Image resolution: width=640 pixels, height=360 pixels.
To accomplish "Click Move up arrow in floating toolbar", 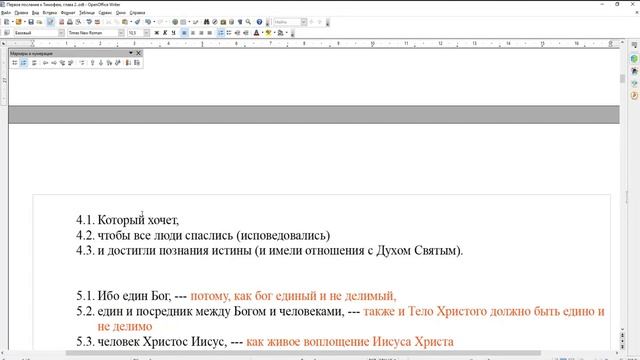I will [92, 63].
